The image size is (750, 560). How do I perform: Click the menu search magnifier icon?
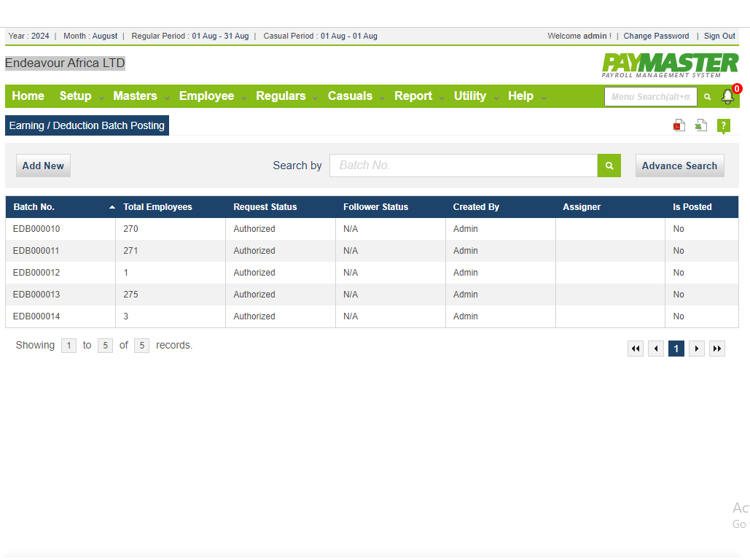707,97
